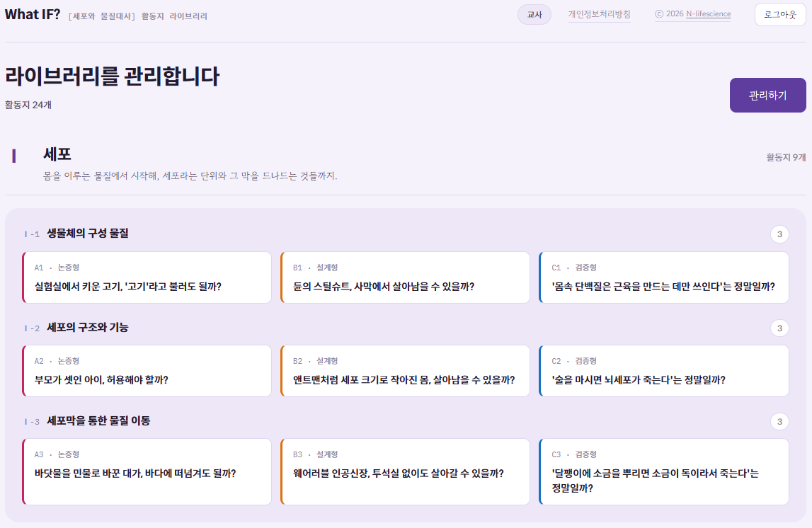
Task: Click the 세포 unit description sentence
Action: [190, 176]
